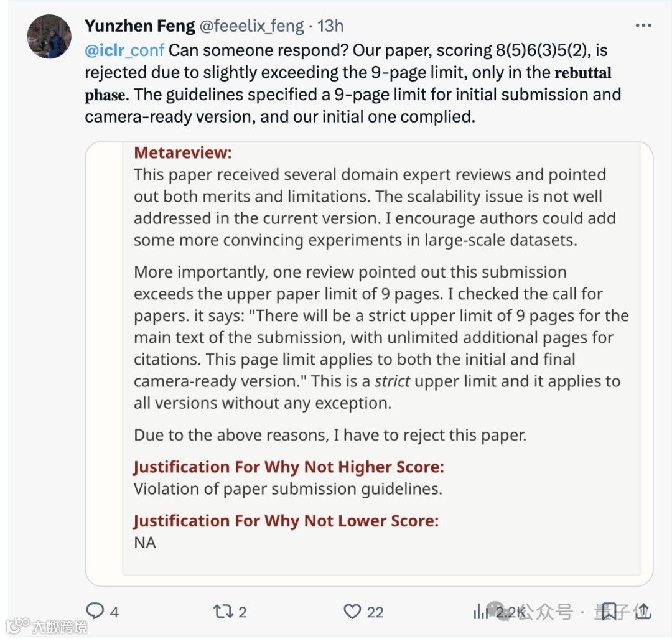Click the share upload arrow icon
This screenshot has height=639, width=672.
pyautogui.click(x=643, y=611)
